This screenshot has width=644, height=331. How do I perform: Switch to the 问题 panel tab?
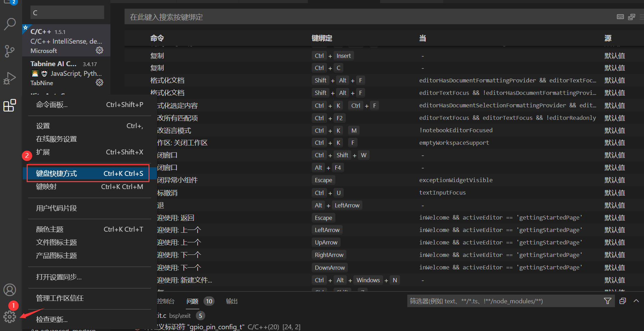point(192,301)
